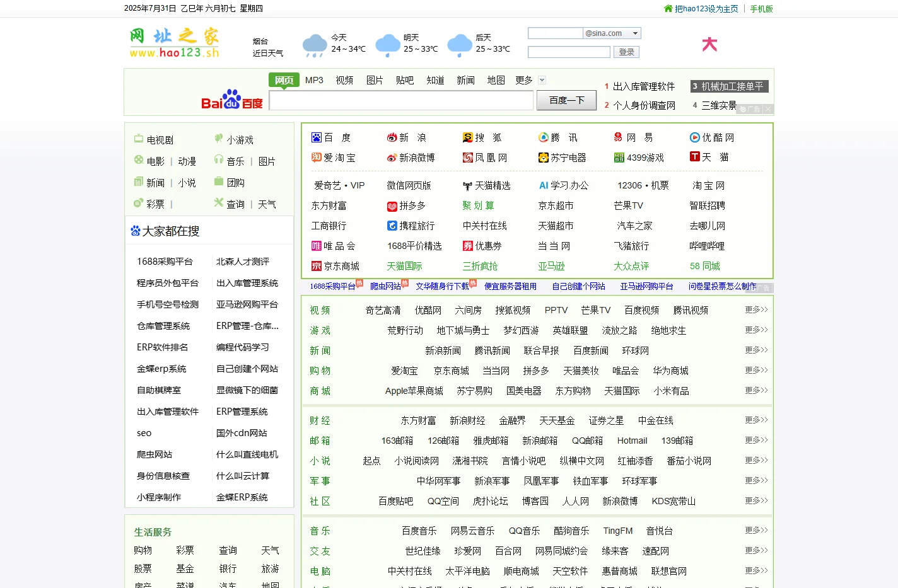Expand 更多 in the 新闻 row
Screen dimensions: 898x588
(756, 350)
